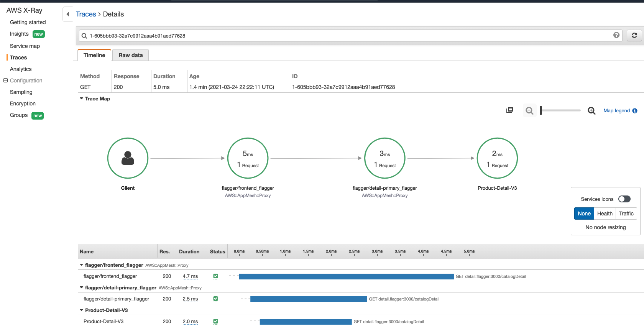Image resolution: width=644 pixels, height=335 pixels.
Task: Open Getting started in sidebar
Action: pos(28,22)
